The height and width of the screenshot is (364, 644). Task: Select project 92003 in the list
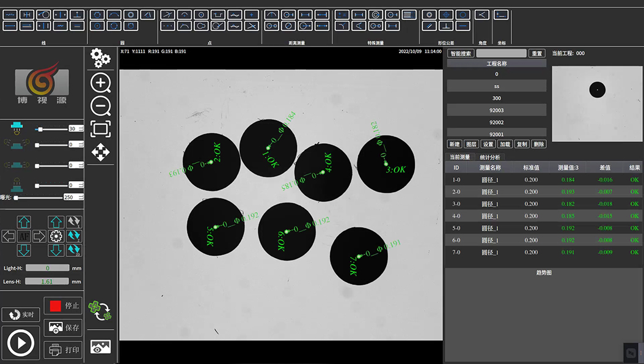497,110
